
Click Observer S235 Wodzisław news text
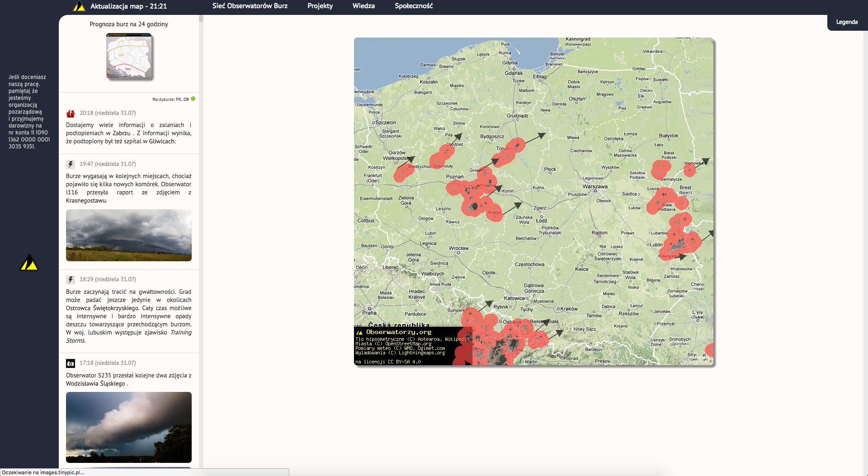tap(129, 379)
